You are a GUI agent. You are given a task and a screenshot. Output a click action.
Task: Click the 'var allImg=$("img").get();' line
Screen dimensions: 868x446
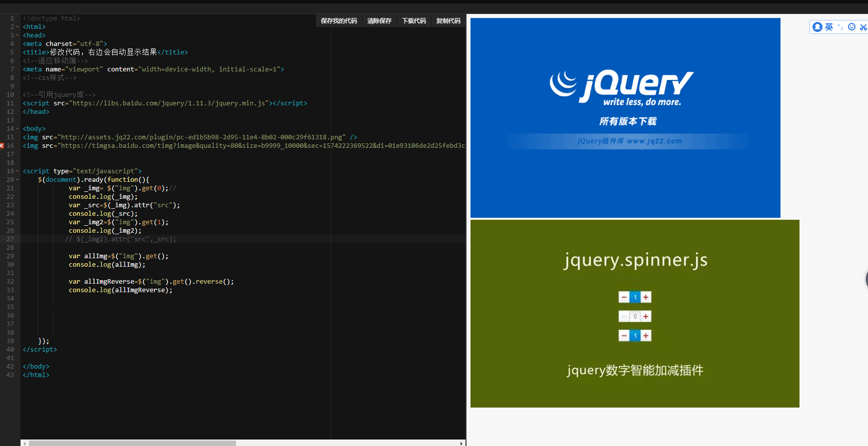point(118,256)
